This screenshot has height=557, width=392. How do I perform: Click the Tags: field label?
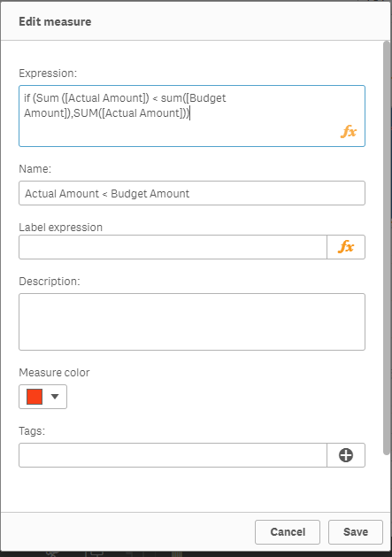pos(32,431)
